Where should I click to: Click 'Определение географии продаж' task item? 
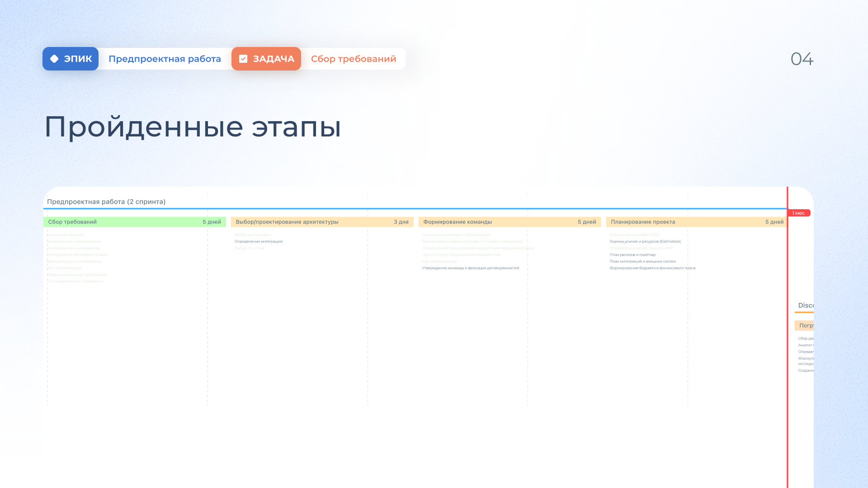(77, 255)
